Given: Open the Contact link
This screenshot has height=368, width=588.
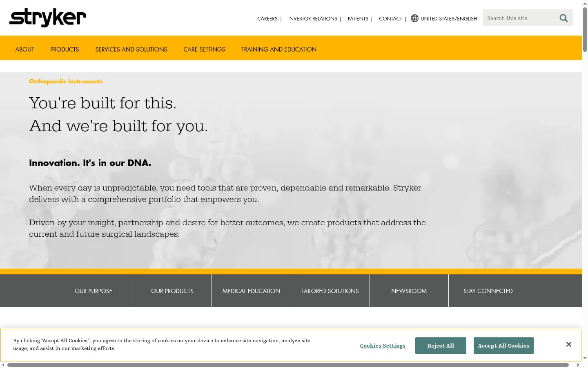Looking at the screenshot, I should [x=390, y=19].
